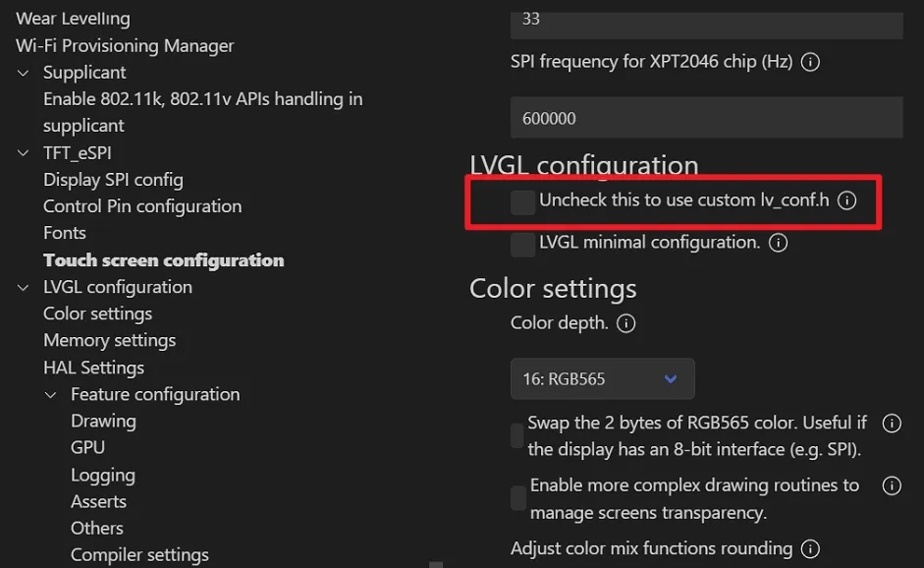This screenshot has width=924, height=568.
Task: Click info icon next to custom lv_conf.h option
Action: coord(847,201)
